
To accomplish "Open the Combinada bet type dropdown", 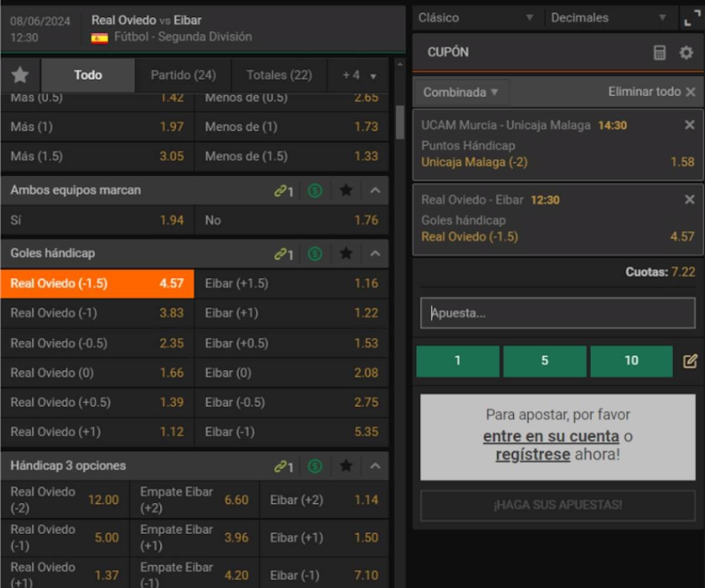I will (x=461, y=92).
